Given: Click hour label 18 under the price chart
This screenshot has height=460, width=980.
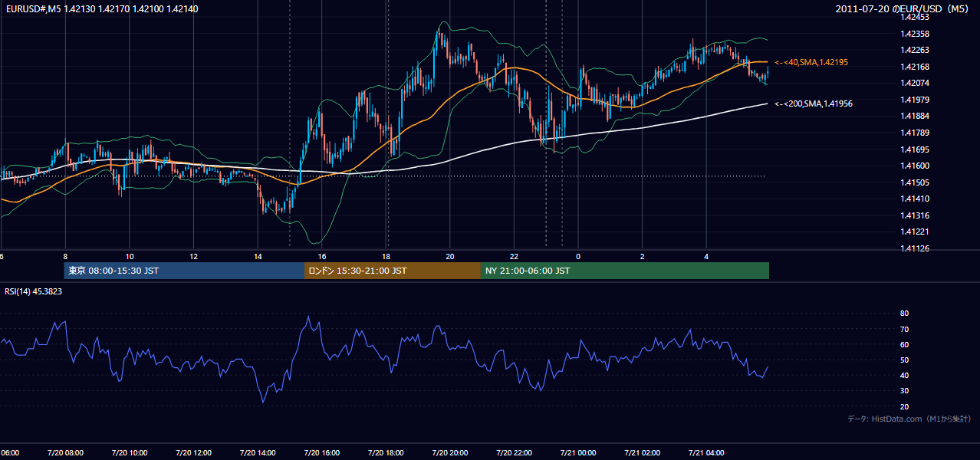Looking at the screenshot, I should [x=386, y=257].
